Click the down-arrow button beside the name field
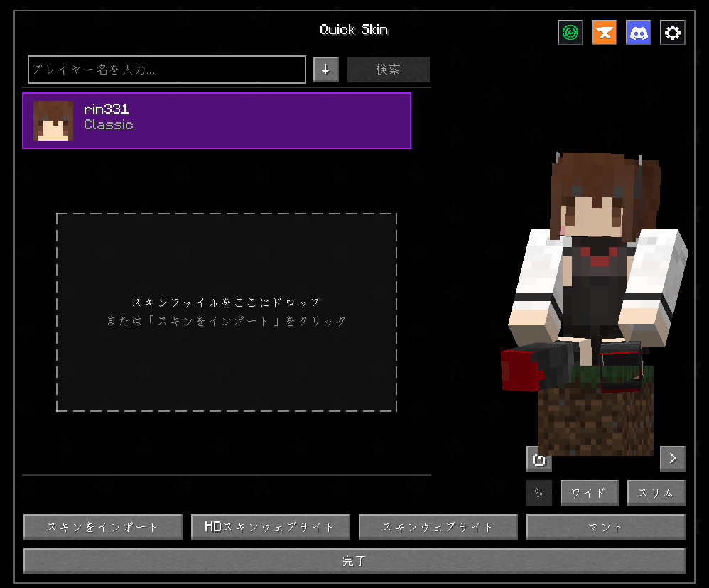The height and width of the screenshot is (588, 709). pyautogui.click(x=326, y=70)
